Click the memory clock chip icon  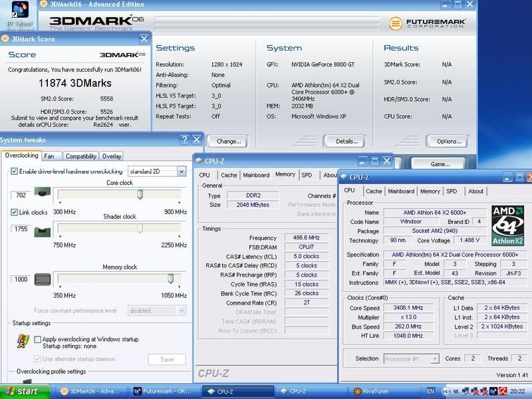coord(43,279)
